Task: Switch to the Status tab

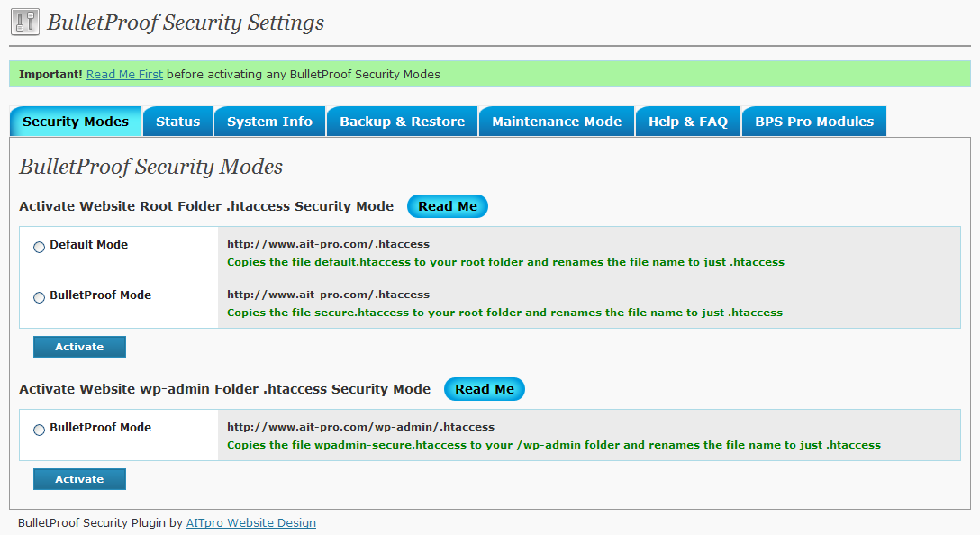Action: click(177, 122)
